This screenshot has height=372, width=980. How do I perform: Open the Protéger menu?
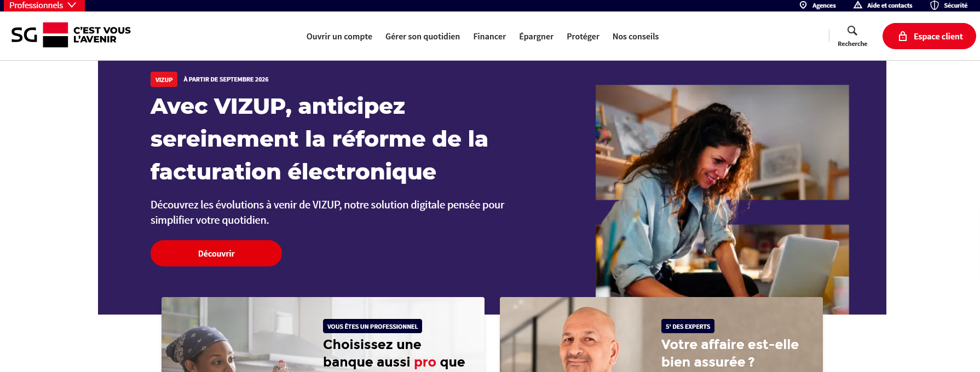583,37
